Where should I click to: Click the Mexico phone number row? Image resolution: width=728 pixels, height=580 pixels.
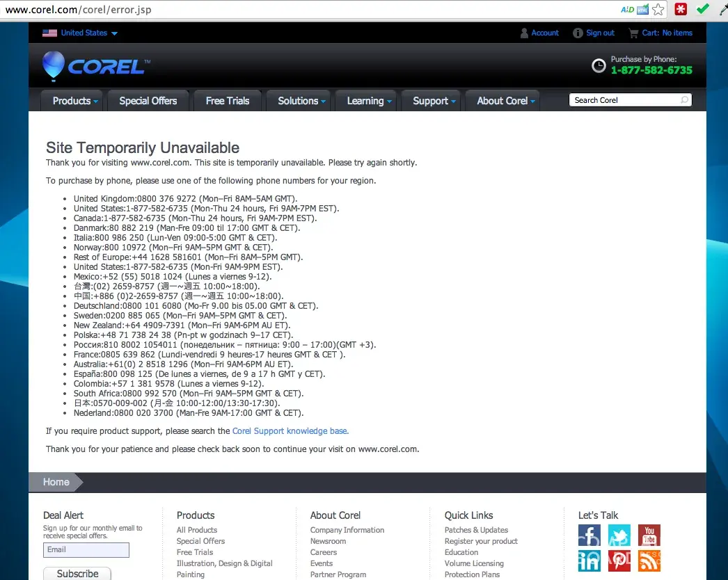point(172,277)
